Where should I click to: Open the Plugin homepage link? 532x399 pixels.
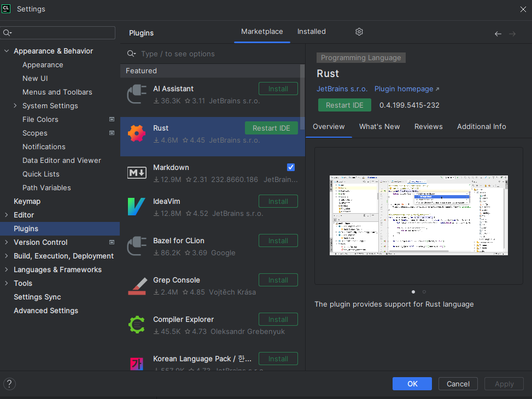pos(406,89)
